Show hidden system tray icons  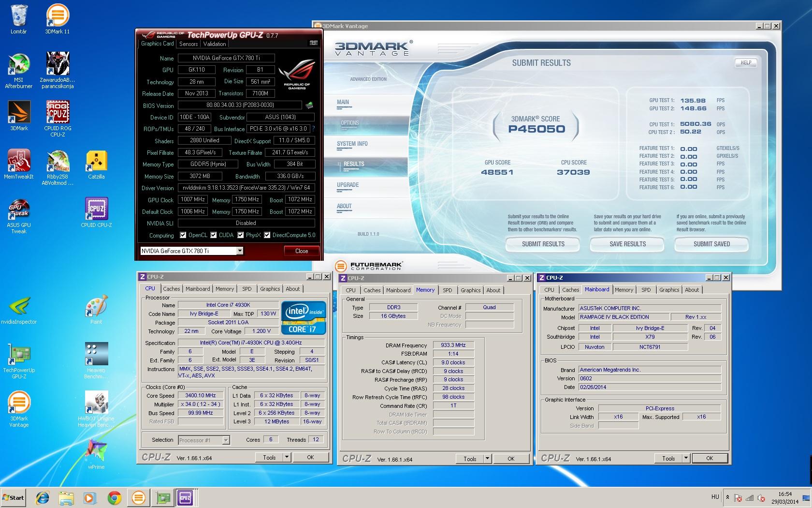click(727, 497)
